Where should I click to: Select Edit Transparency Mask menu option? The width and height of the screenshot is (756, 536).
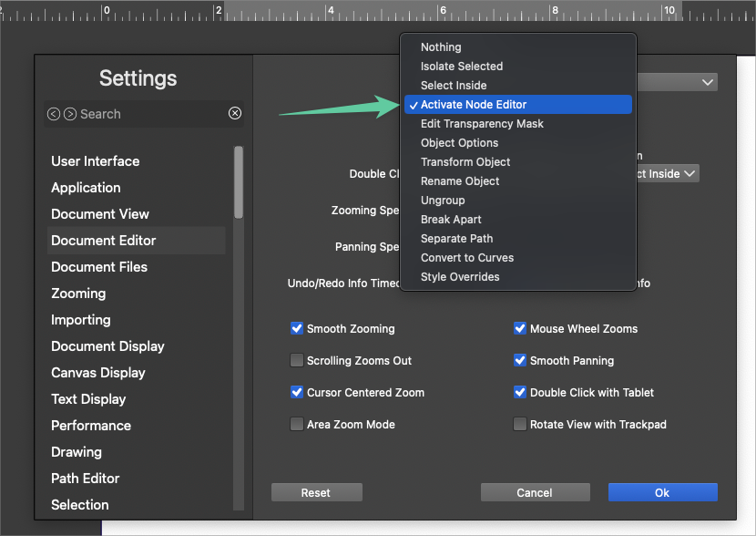click(x=482, y=124)
